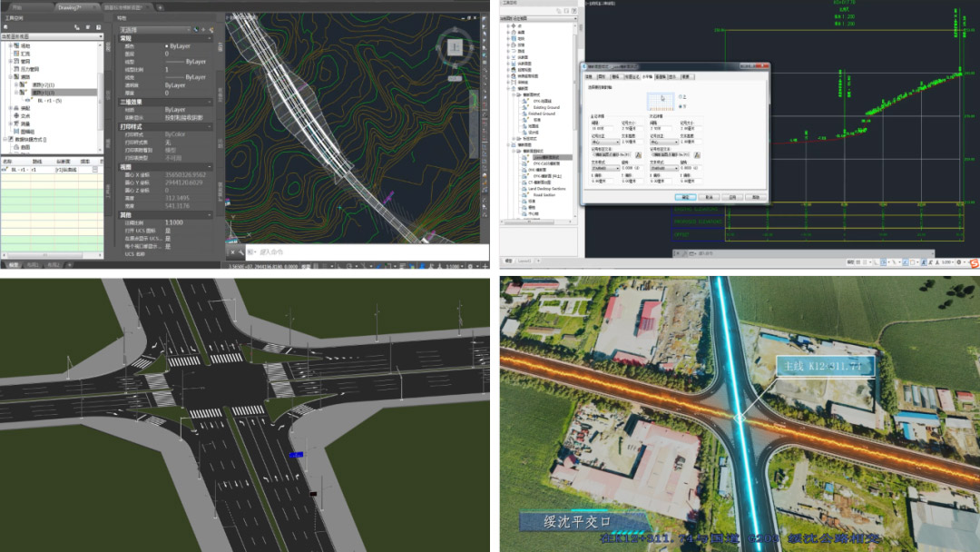Click the text editor icon beside major tick label text
This screenshot has width=980, height=552.
[x=639, y=154]
